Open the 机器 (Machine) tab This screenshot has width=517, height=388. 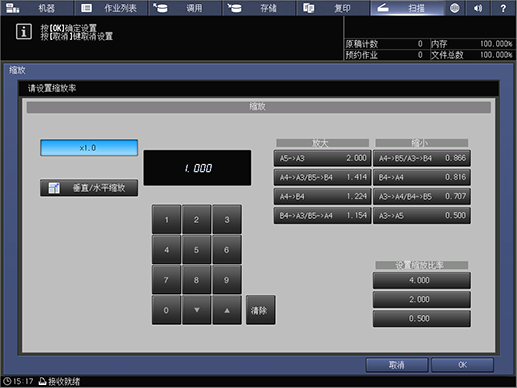click(x=37, y=8)
